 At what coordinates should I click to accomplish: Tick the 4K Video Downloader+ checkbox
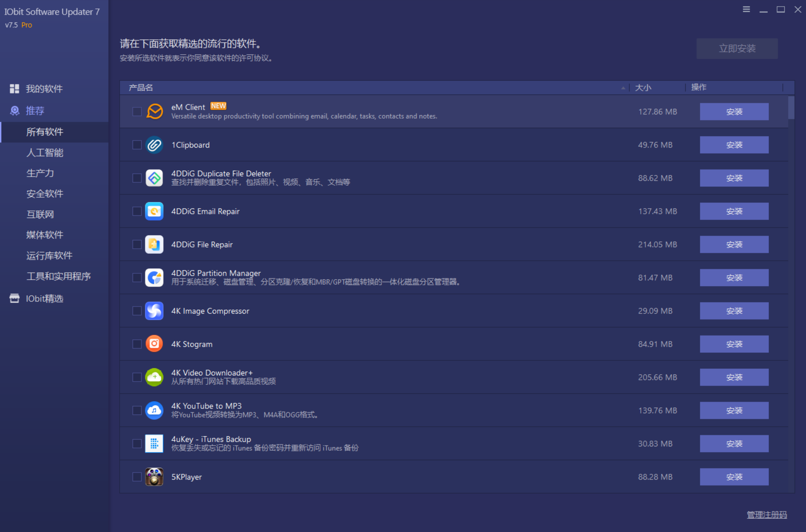click(x=137, y=377)
